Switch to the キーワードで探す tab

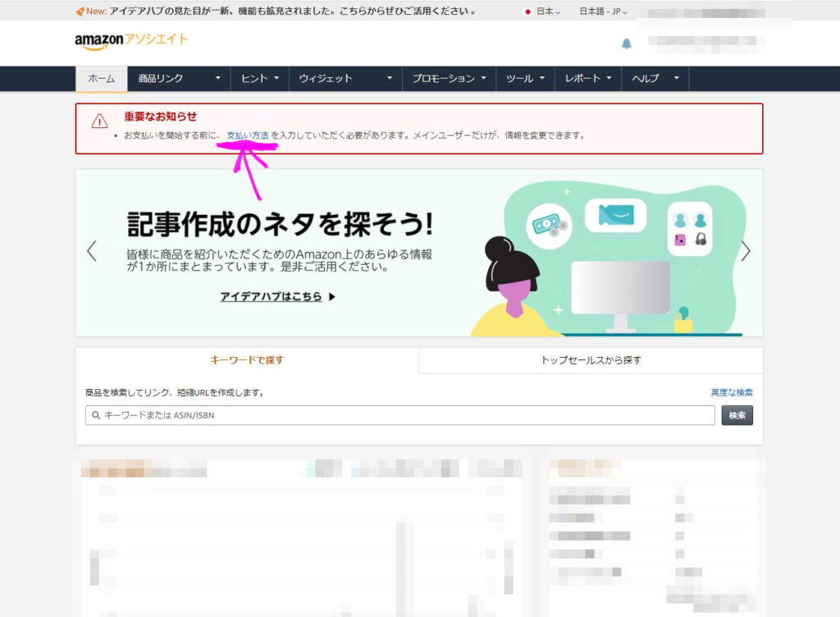tap(247, 360)
